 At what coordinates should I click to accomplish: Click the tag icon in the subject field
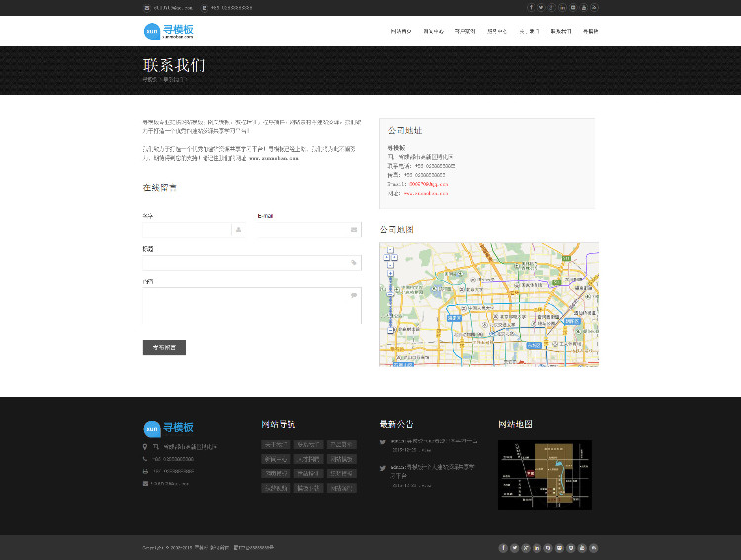point(353,263)
